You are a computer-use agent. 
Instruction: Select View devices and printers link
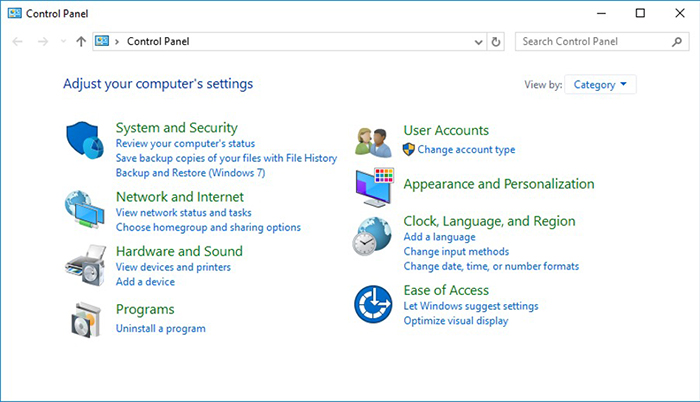(173, 267)
